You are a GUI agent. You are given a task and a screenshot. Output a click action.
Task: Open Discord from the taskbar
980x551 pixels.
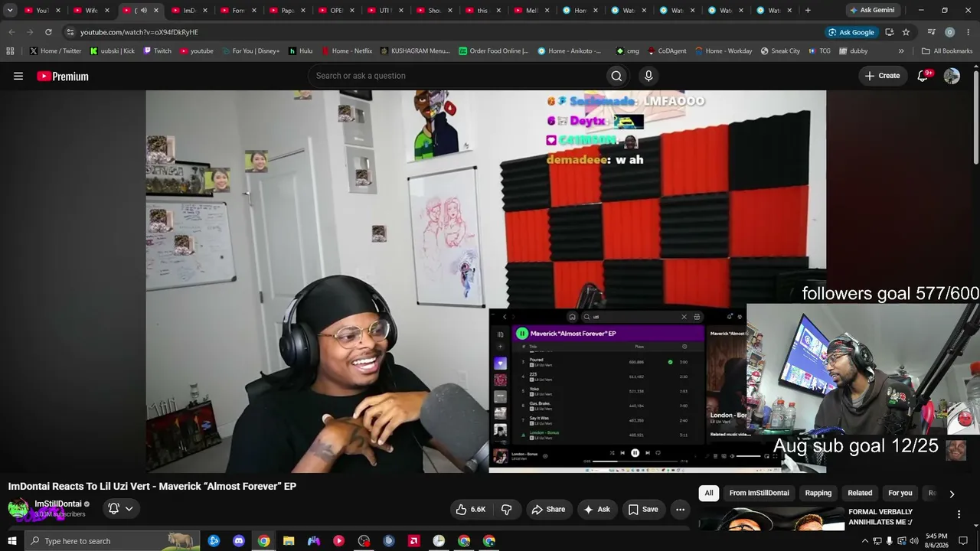pos(239,541)
